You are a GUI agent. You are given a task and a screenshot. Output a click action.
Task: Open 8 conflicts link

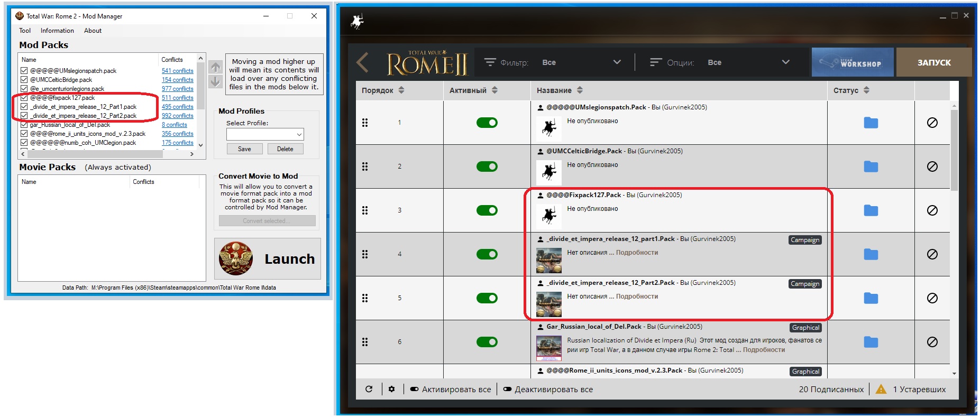[x=175, y=125]
